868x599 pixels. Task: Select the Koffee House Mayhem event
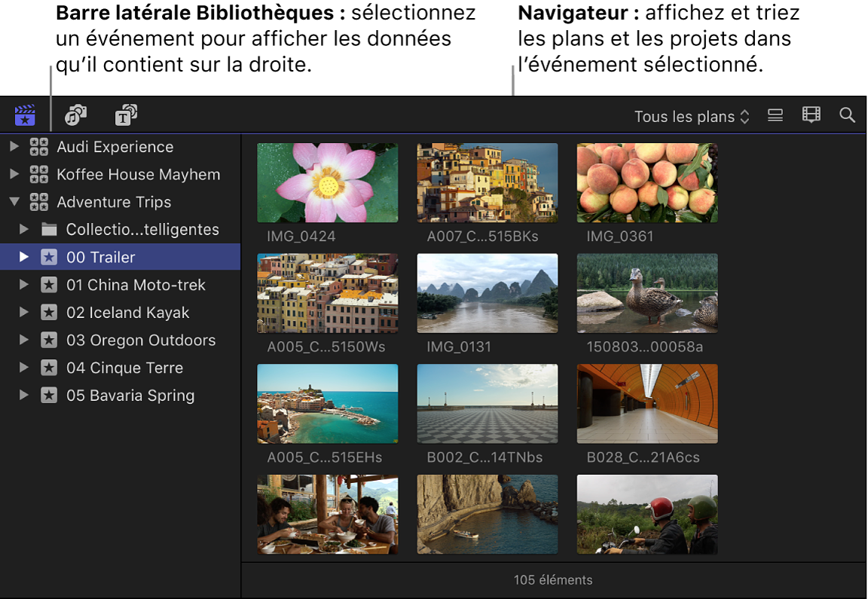point(139,174)
